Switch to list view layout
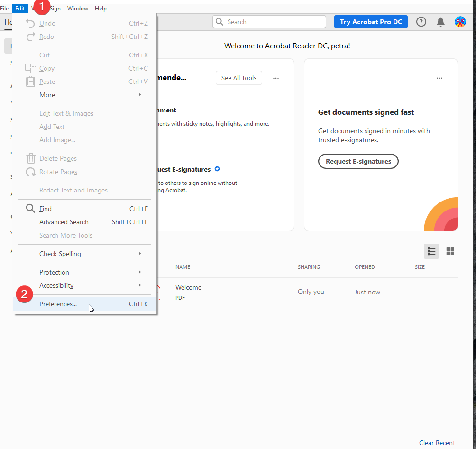This screenshot has height=449, width=476. 431,251
